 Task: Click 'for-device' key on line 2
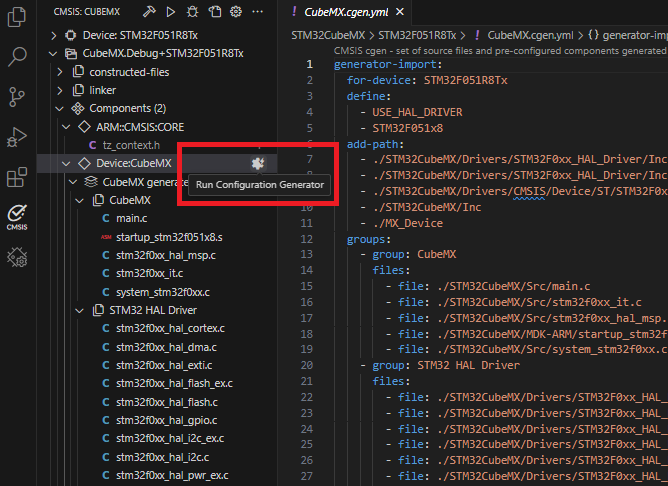coord(379,81)
